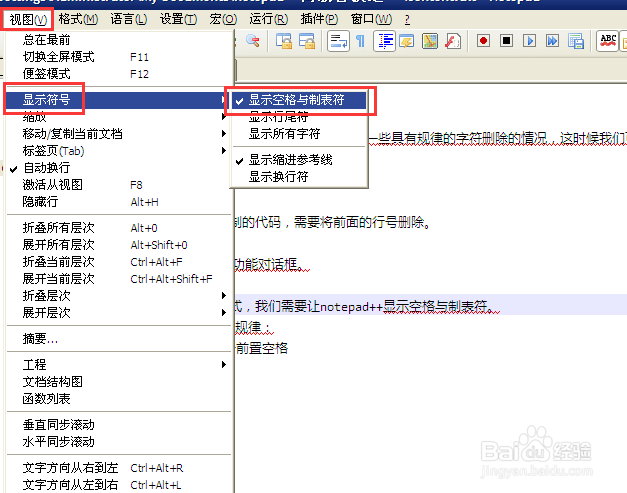
Task: Open the 格式(M) menu
Action: click(78, 19)
